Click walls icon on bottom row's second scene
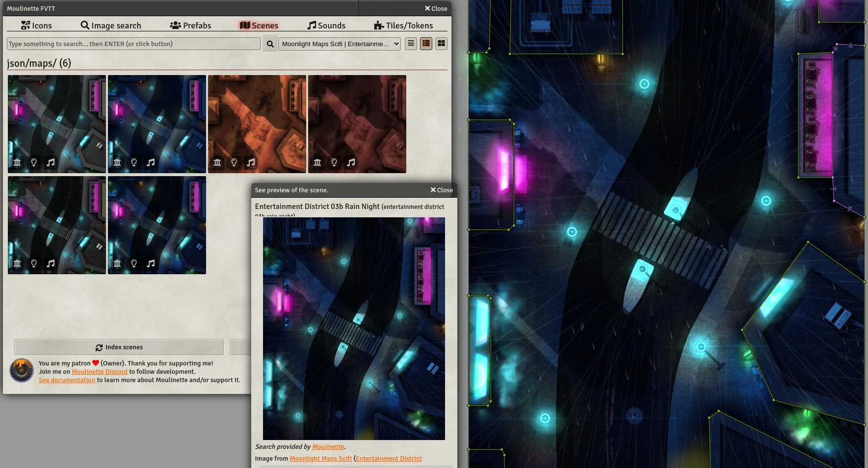This screenshot has width=868, height=468. click(x=117, y=263)
